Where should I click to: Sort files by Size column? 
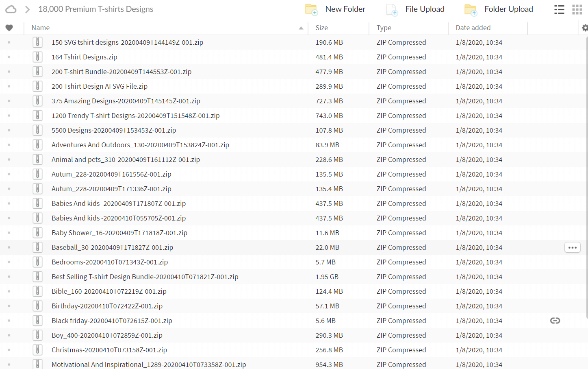(x=321, y=28)
